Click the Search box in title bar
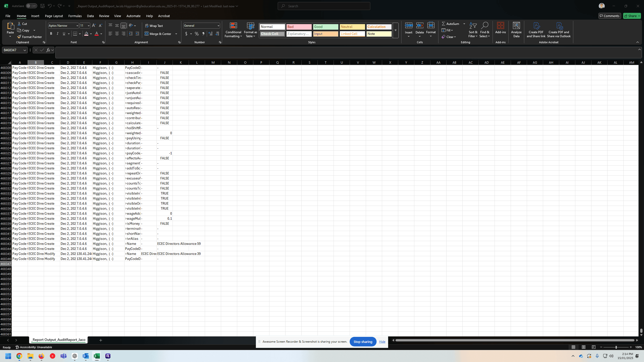 point(324,6)
